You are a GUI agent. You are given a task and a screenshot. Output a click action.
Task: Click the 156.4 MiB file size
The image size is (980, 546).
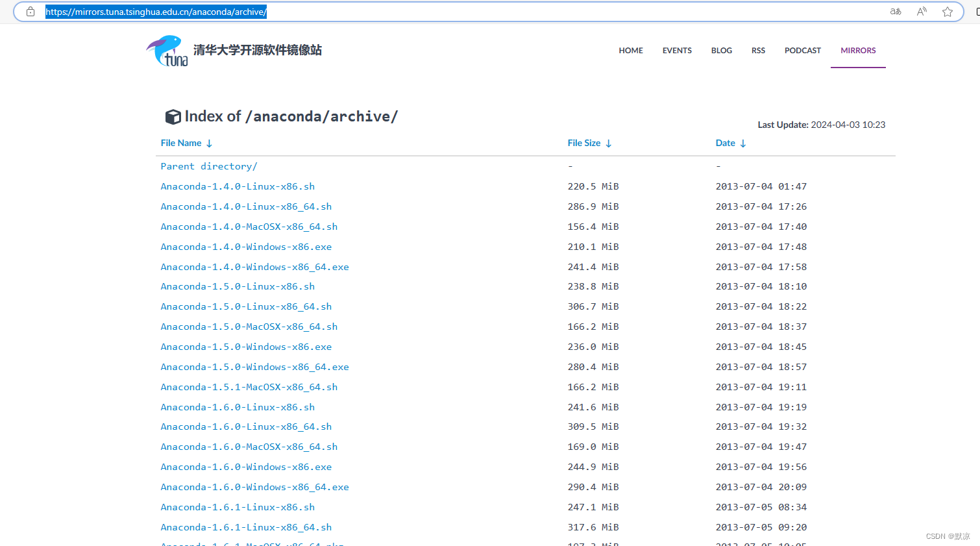(x=593, y=227)
